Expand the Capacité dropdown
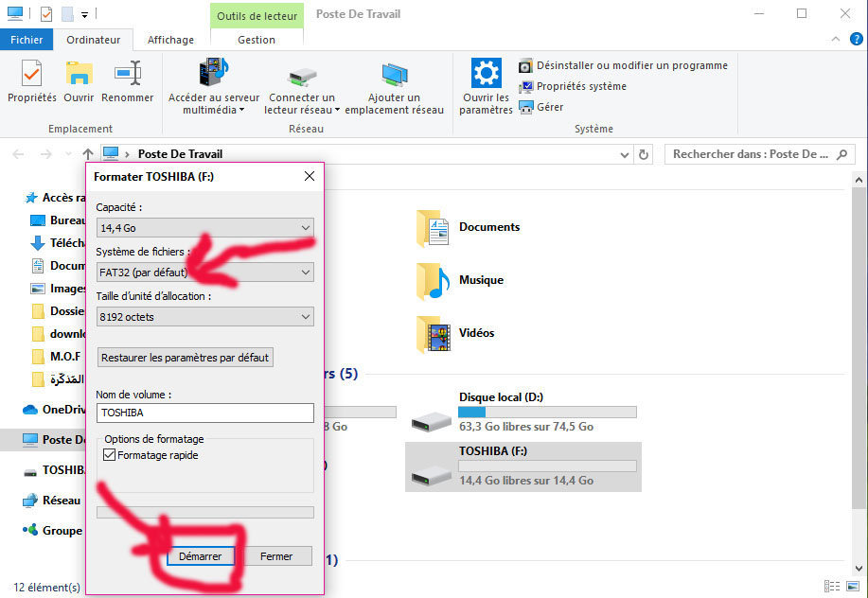Viewport: 868px width, 598px height. pyautogui.click(x=205, y=227)
